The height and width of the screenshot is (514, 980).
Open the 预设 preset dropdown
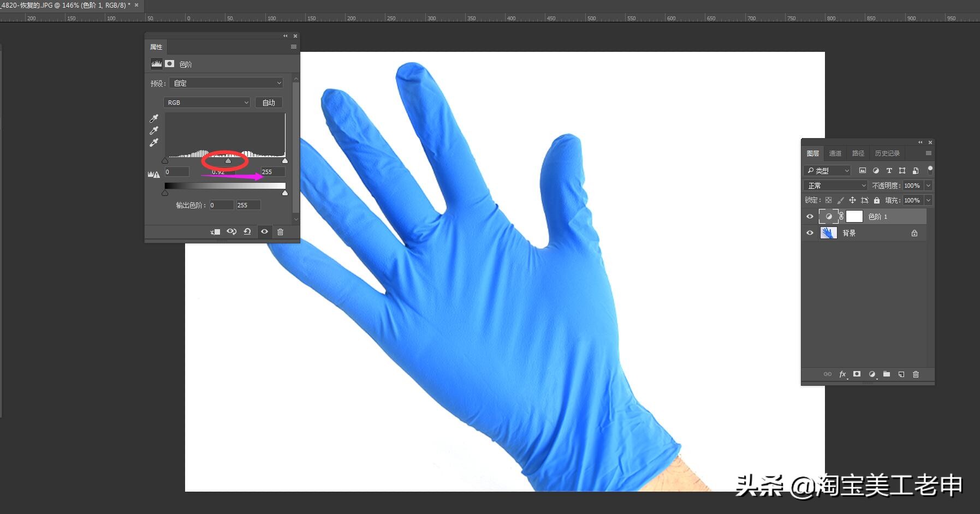(226, 83)
